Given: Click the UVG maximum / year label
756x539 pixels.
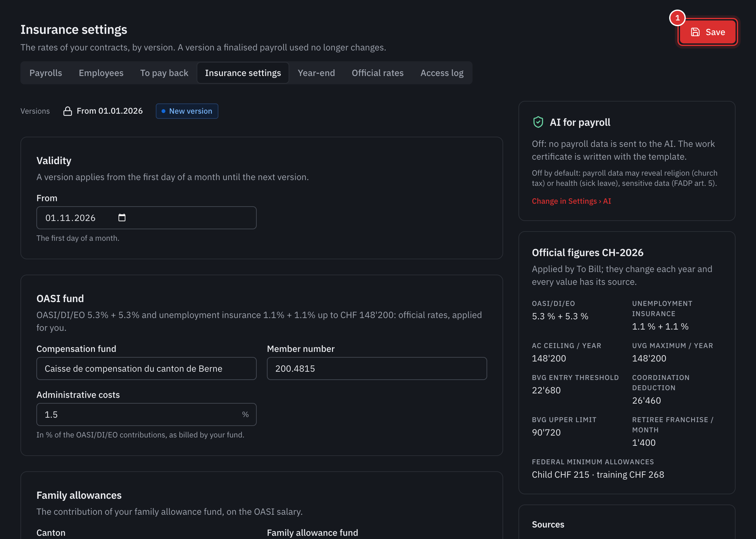Looking at the screenshot, I should tap(672, 345).
